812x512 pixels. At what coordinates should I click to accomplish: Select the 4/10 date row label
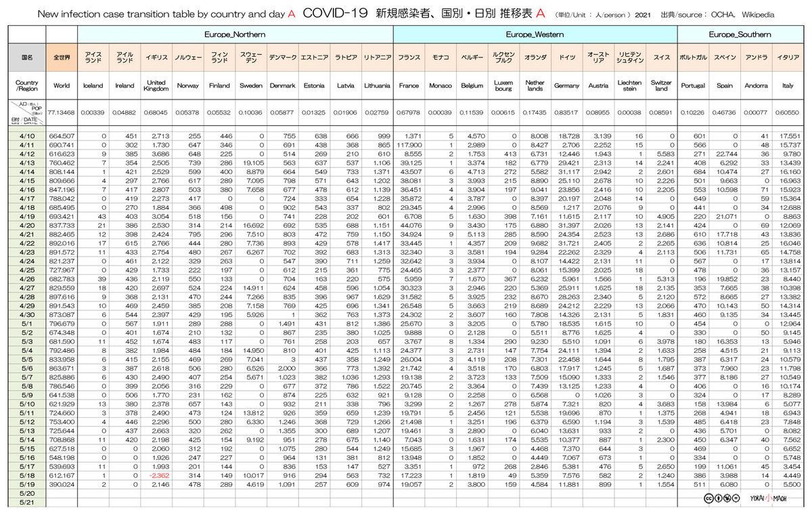coord(26,135)
